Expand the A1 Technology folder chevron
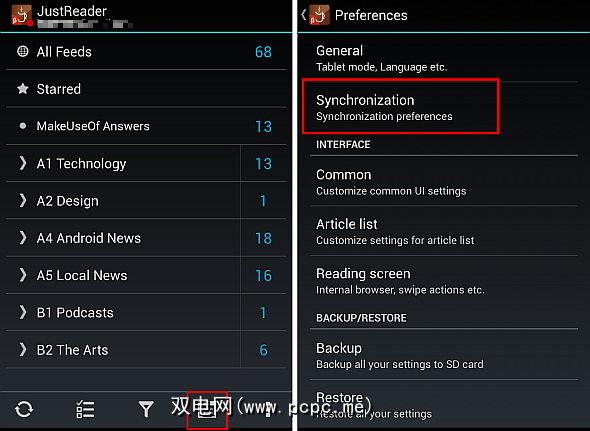This screenshot has height=431, width=590. (23, 163)
